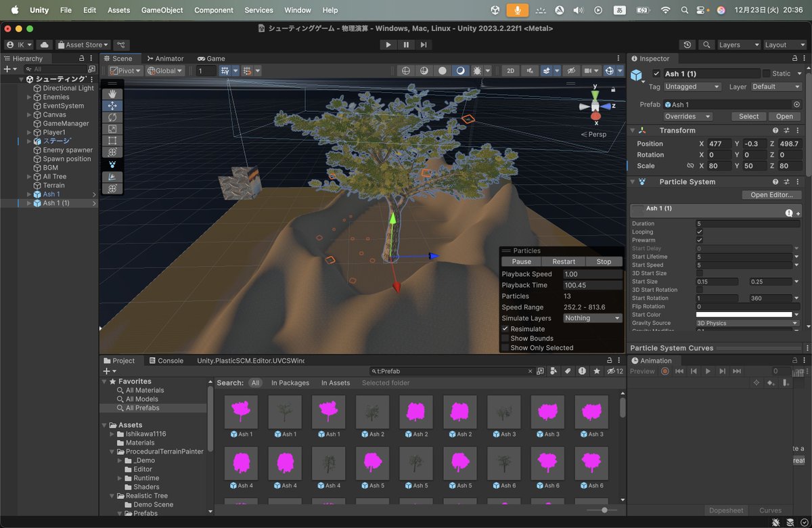This screenshot has height=528, width=812.
Task: Open the Window menu
Action: (x=298, y=10)
